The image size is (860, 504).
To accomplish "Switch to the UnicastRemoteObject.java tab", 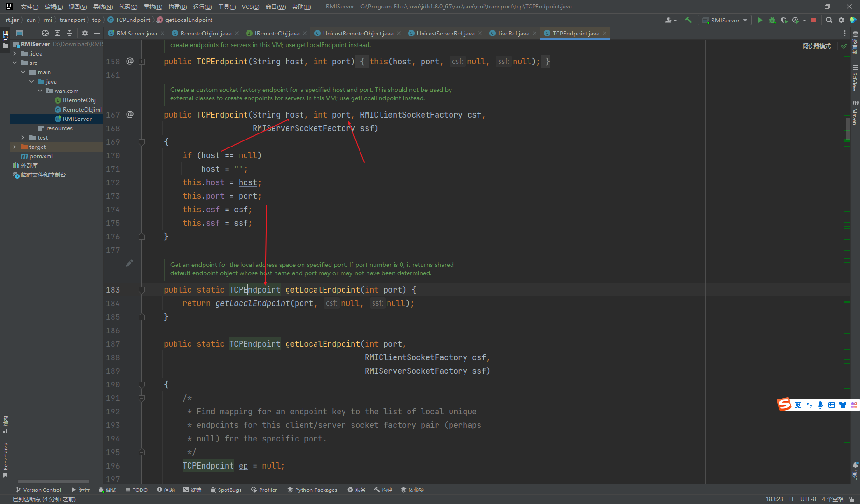I will click(358, 33).
